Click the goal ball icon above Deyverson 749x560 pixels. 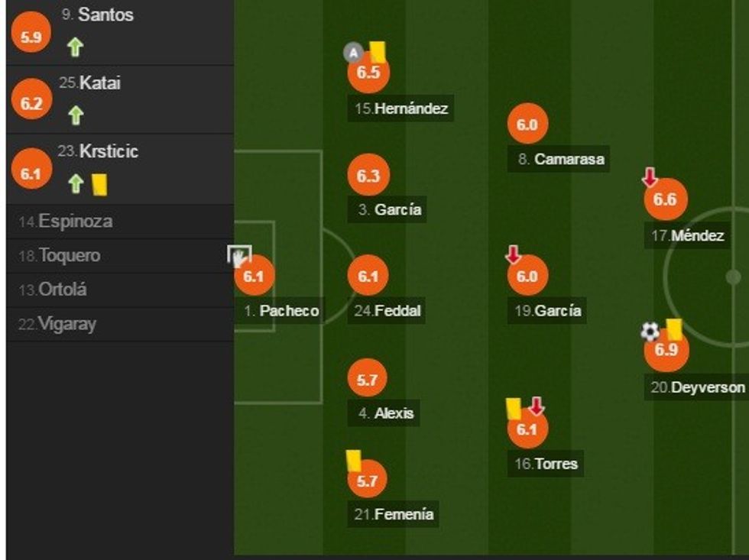click(650, 332)
